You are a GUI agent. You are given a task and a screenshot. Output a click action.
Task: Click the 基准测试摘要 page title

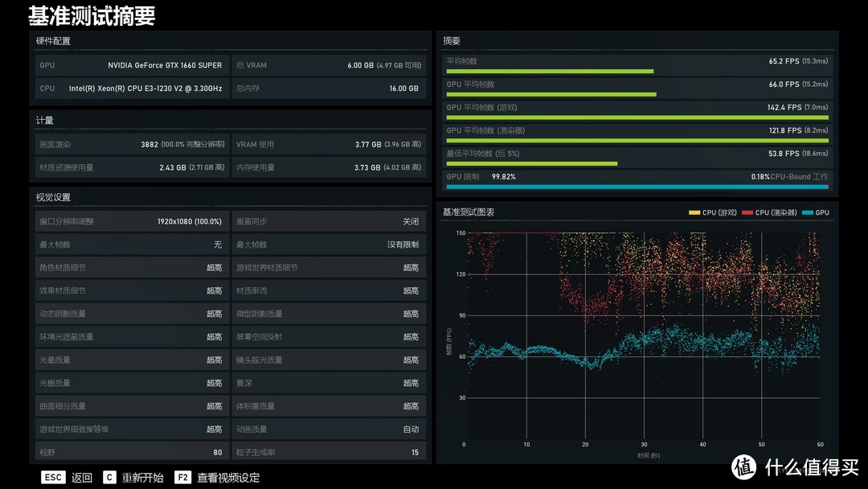[92, 16]
